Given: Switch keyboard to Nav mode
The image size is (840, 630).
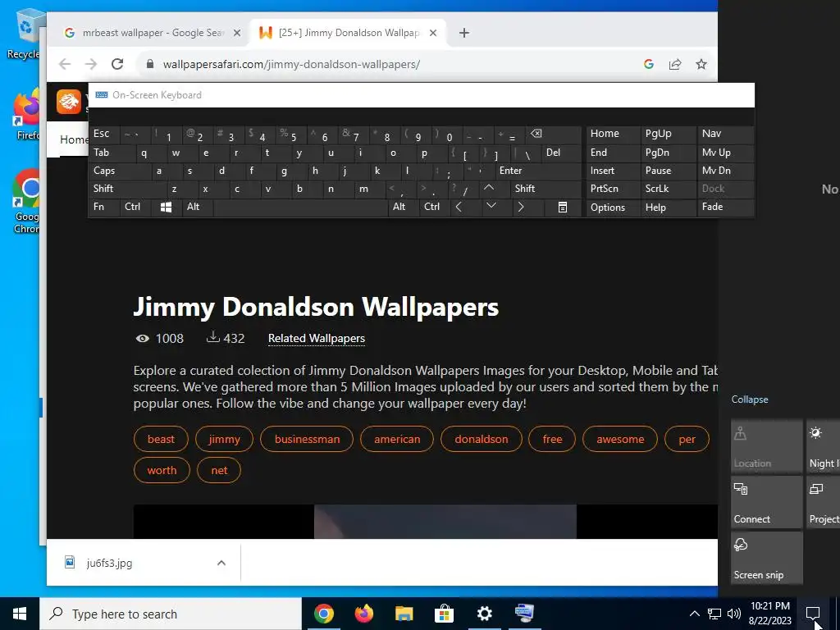Looking at the screenshot, I should point(725,134).
